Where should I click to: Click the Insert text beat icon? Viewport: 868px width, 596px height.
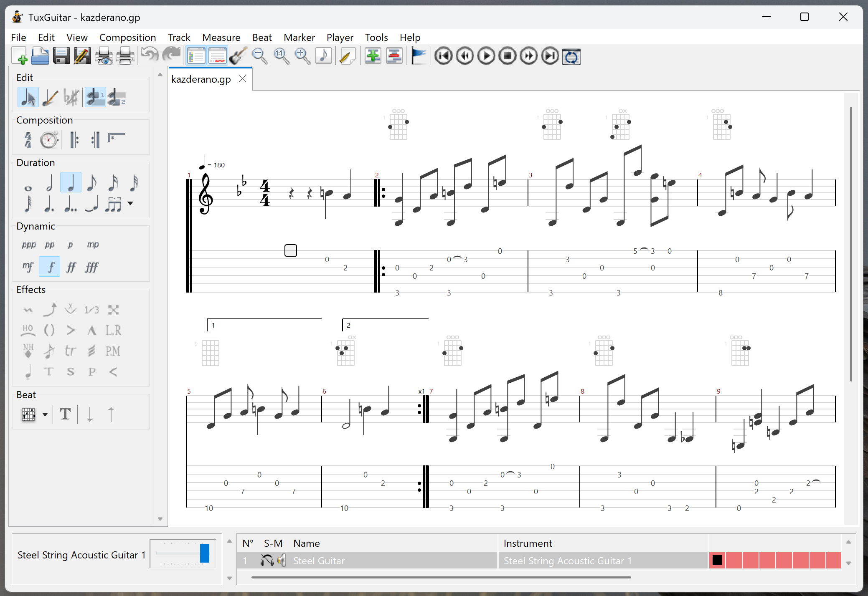click(x=65, y=414)
